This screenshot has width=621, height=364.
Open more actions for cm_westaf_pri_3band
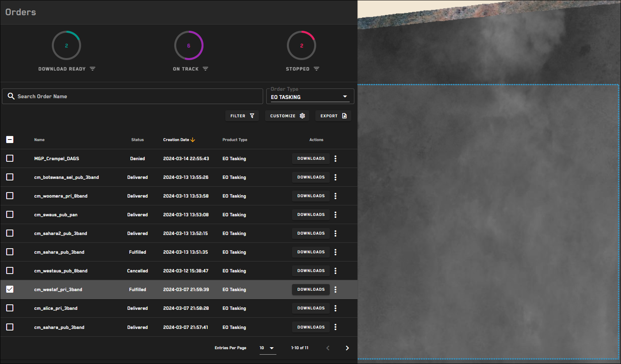335,290
